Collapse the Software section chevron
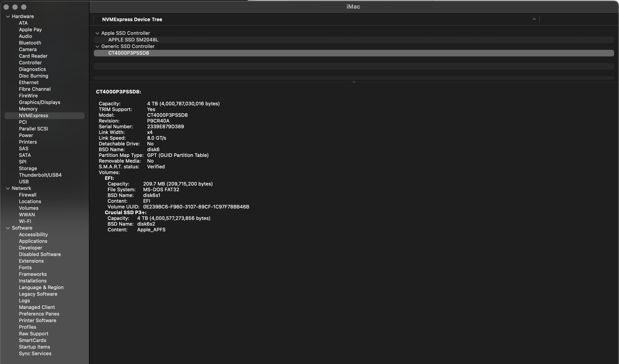 (8, 228)
